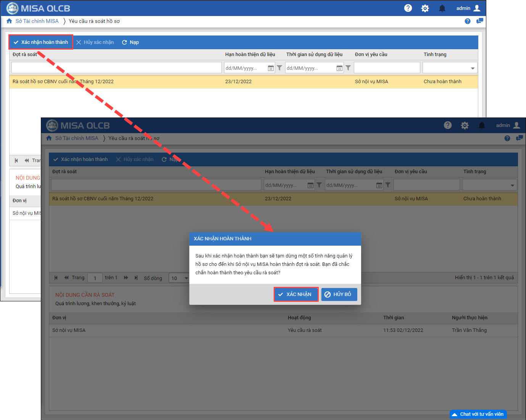The image size is (526, 420).
Task: Jump to last page of results
Action: tap(136, 278)
